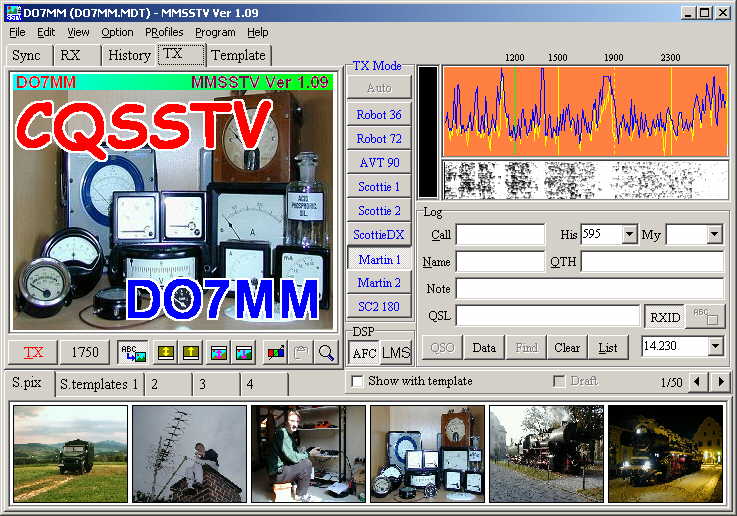Viewport: 737px width, 516px height.
Task: Select AVT 90 mode button
Action: tap(379, 163)
